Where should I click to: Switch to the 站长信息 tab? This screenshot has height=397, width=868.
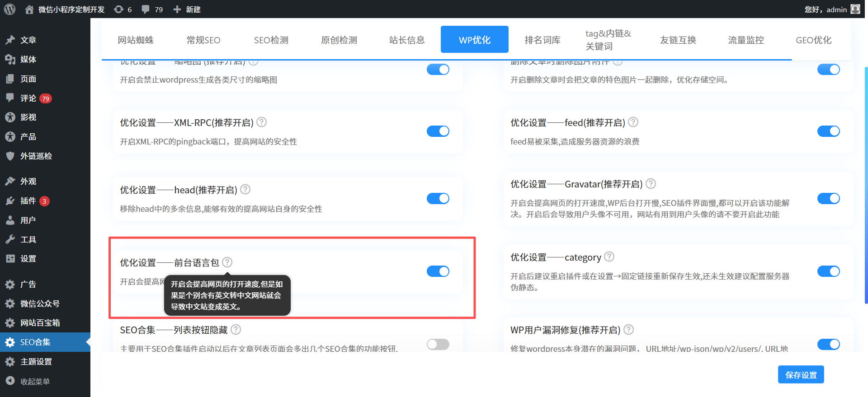click(x=407, y=40)
